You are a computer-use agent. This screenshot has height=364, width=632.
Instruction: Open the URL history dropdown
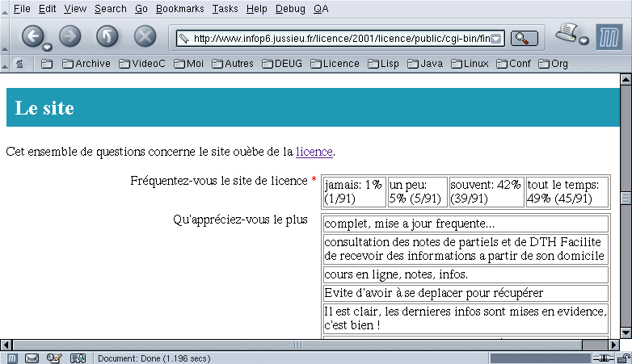coord(497,39)
